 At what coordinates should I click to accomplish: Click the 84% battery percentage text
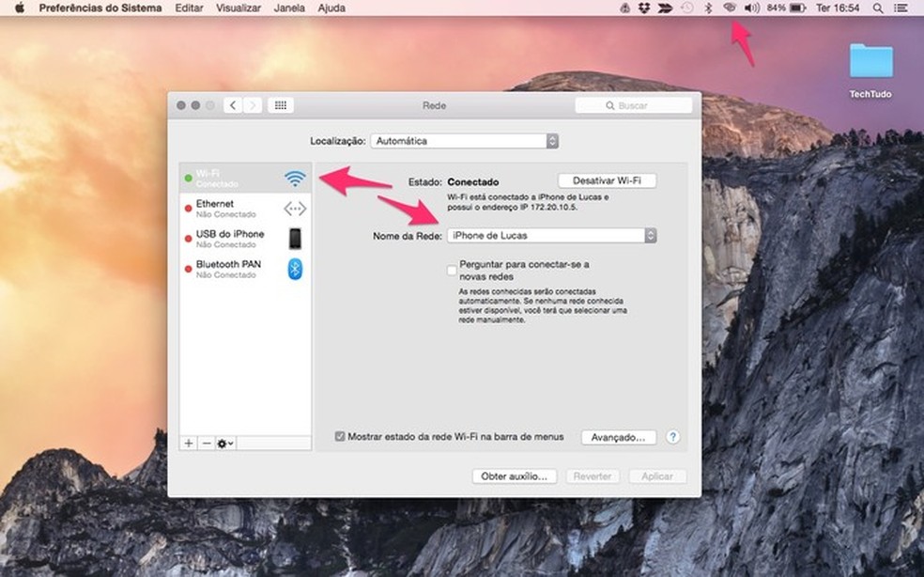776,8
